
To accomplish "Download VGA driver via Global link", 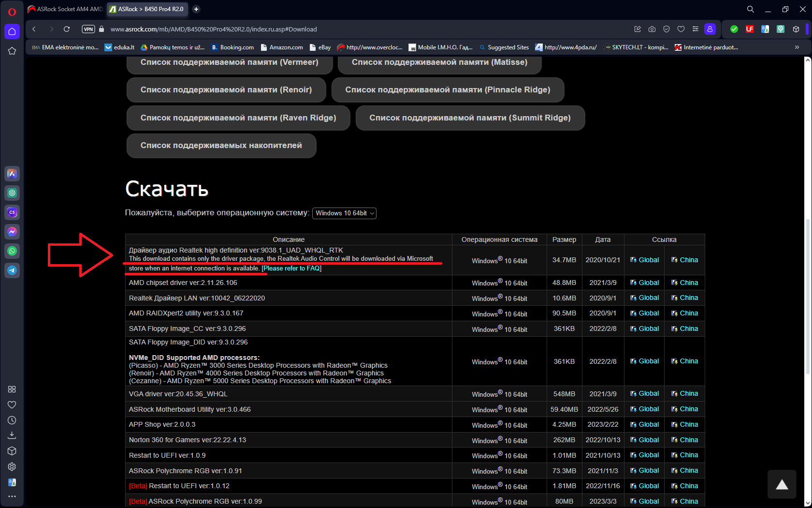I will click(x=644, y=394).
